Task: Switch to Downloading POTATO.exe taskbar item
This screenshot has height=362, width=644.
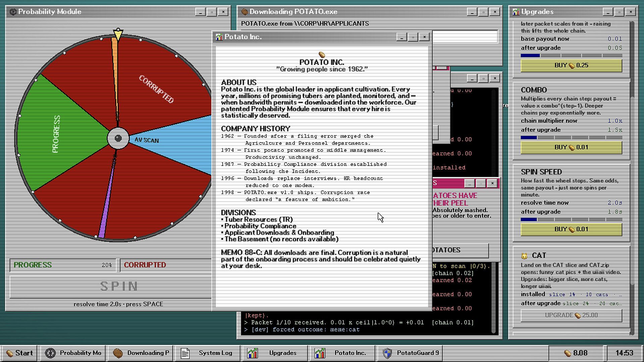Action: [141, 353]
